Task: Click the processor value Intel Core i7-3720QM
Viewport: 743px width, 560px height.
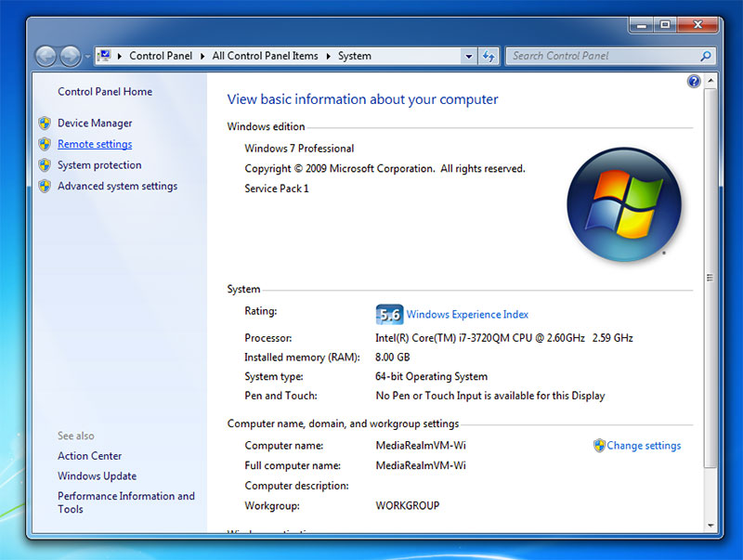Action: pyautogui.click(x=503, y=338)
